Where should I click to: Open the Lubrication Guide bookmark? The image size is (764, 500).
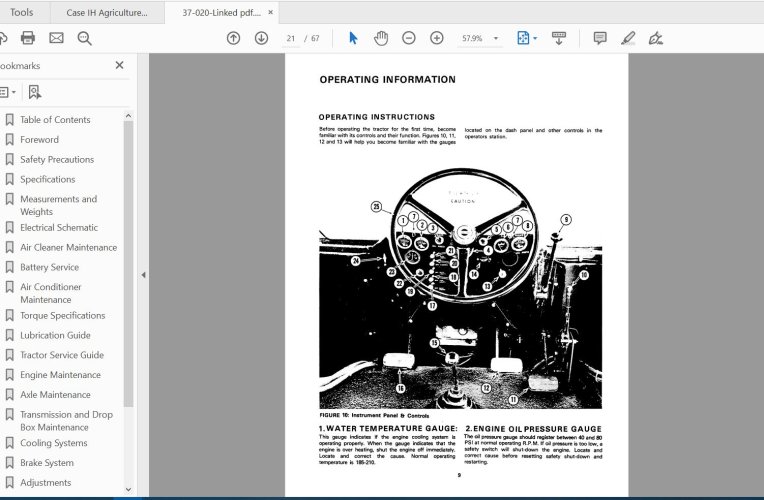pos(55,335)
